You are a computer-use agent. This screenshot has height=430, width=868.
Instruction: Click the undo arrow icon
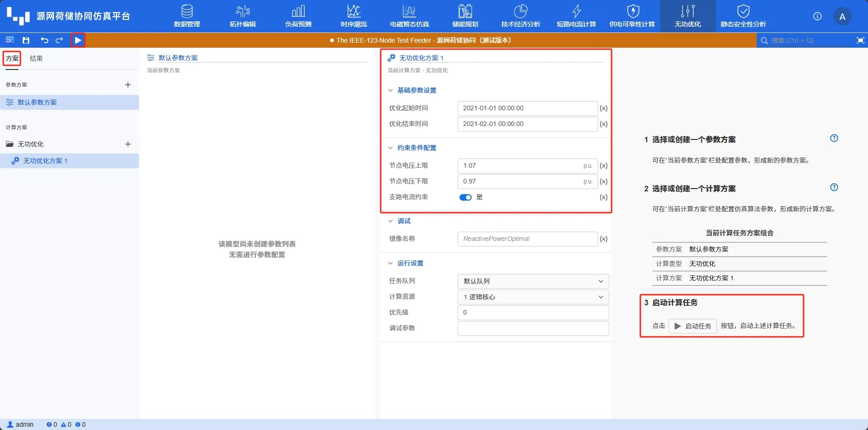tap(44, 40)
